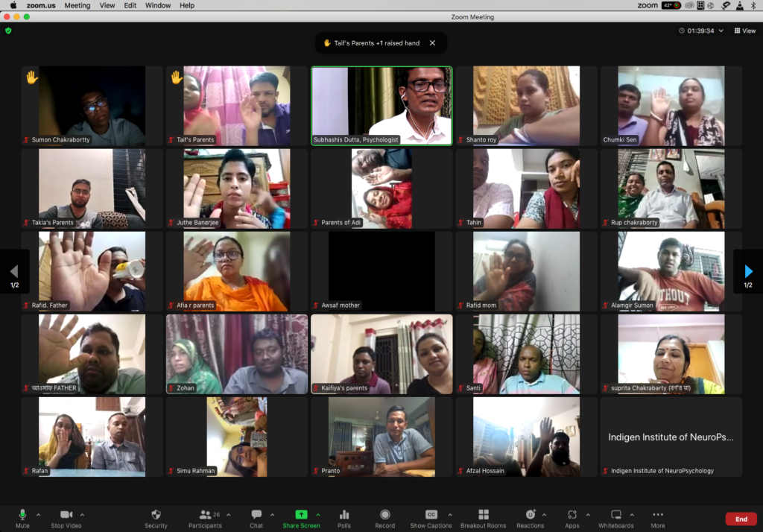Enable Show Captions
The height and width of the screenshot is (532, 763).
coord(431,516)
